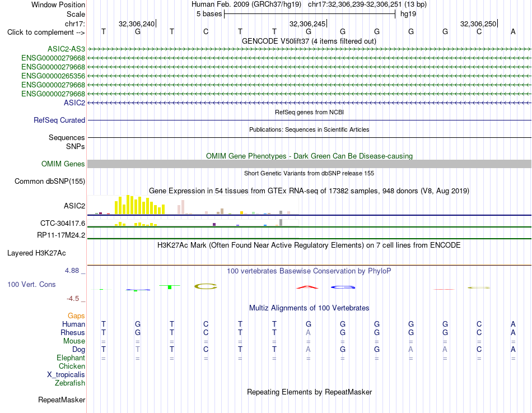The height and width of the screenshot is (413, 532).
Task: Click the Publications: Sequences in Scientific Articles title
Action: click(x=309, y=129)
